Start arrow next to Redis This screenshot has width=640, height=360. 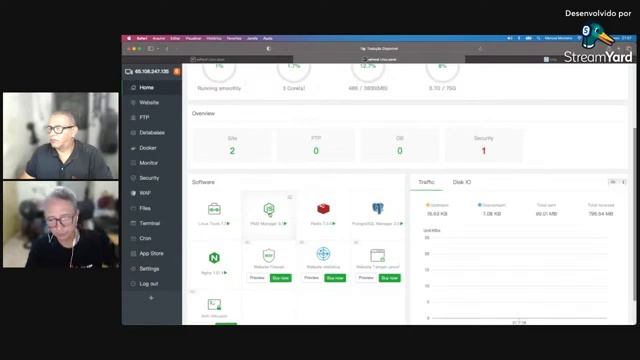(x=334, y=224)
